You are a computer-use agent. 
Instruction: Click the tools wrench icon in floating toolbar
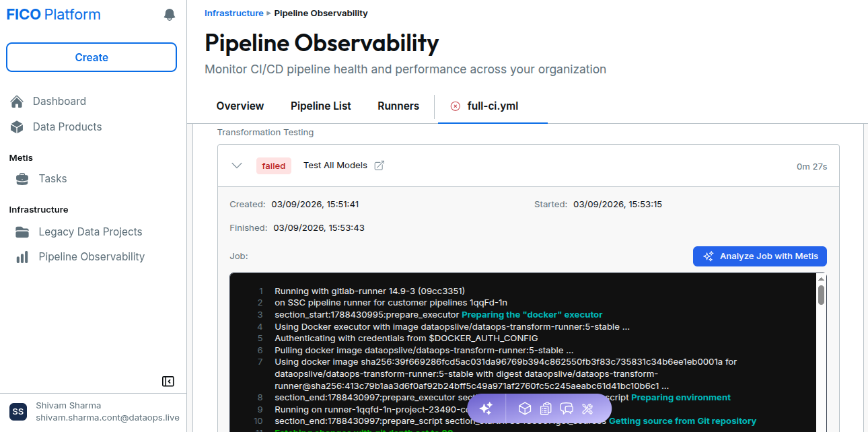(x=587, y=408)
